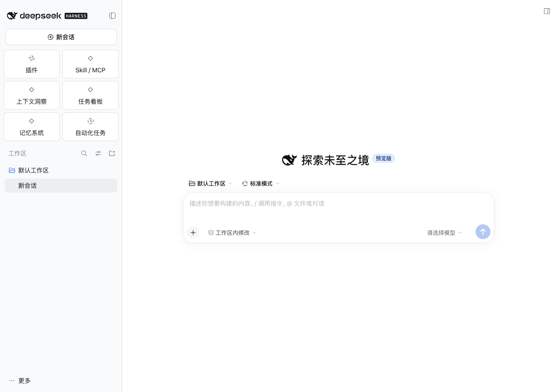Click the 预览版 preview badge
558x392 pixels.
(384, 159)
